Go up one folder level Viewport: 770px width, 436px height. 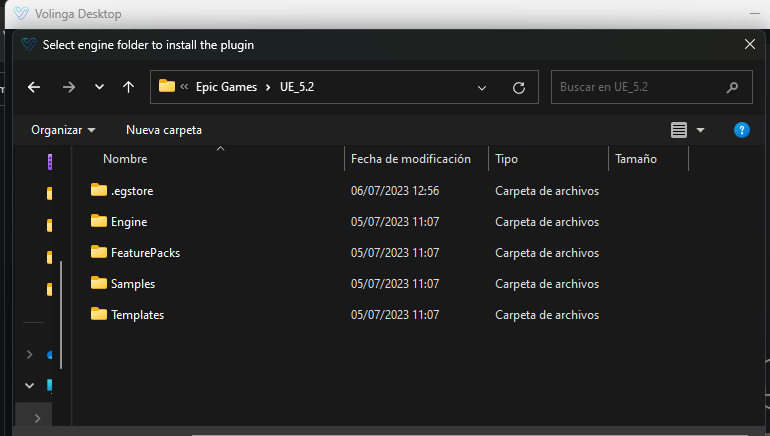(x=128, y=87)
